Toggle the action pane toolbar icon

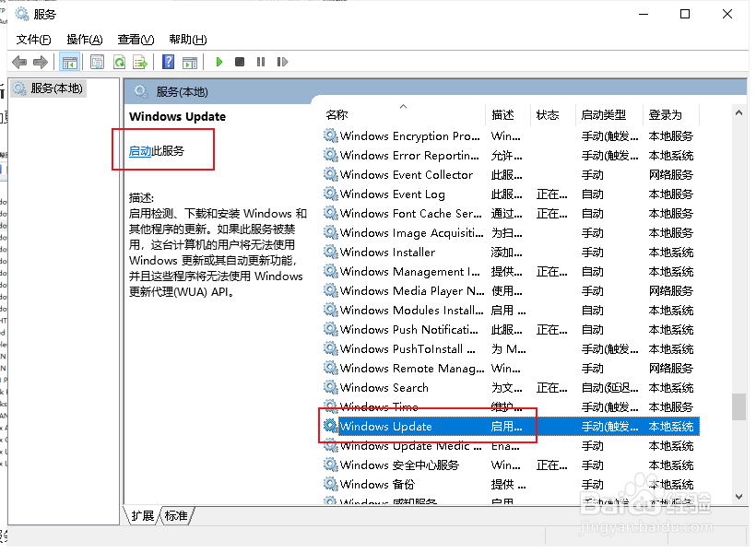(x=190, y=62)
